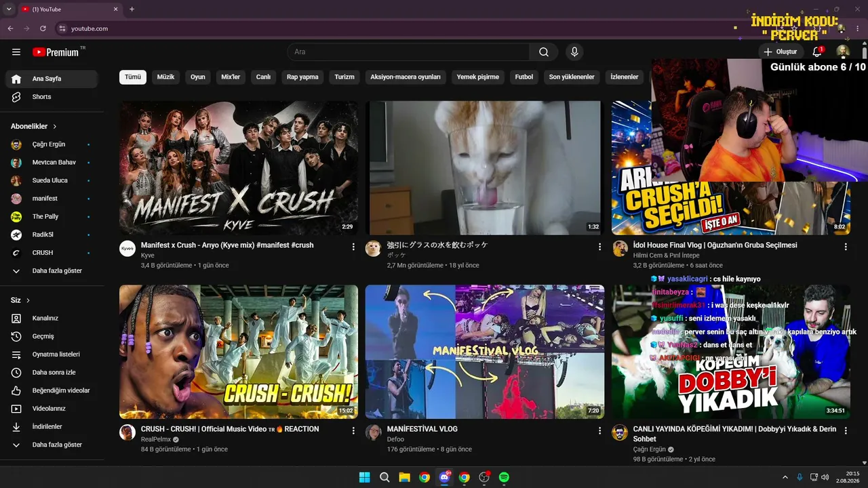
Task: Open Radik5l subscription channel
Action: 52,235
